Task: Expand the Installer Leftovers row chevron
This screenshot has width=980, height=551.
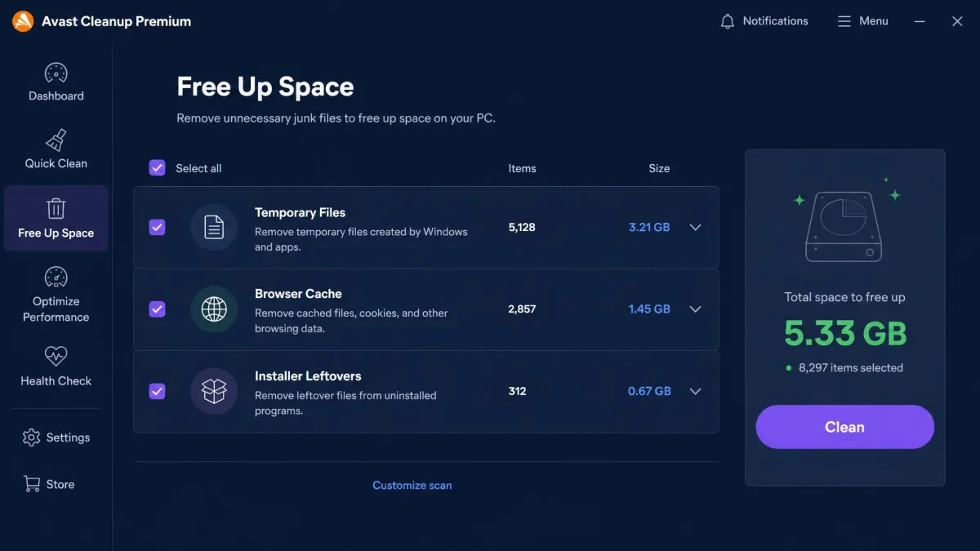Action: click(x=695, y=391)
